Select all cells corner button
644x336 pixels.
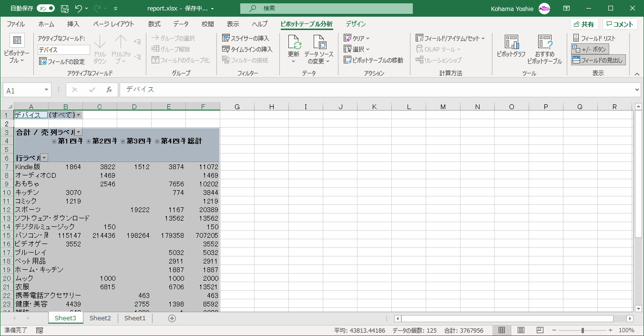coord(7,107)
